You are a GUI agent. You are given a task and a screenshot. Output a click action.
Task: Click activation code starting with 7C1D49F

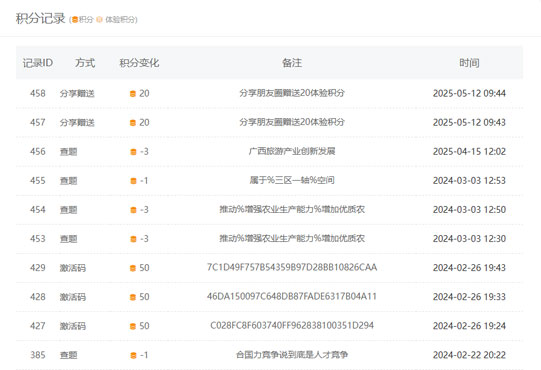tap(292, 267)
